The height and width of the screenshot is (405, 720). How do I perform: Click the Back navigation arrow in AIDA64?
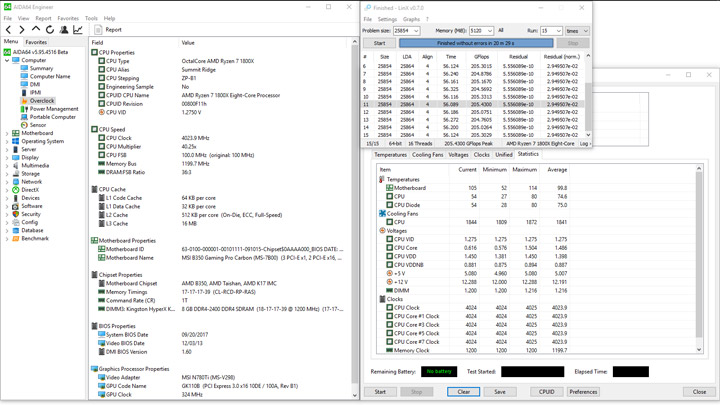[9, 30]
